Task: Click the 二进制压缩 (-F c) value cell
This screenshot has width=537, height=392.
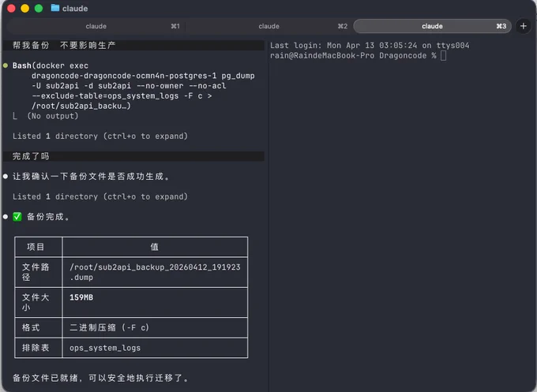Action: (155, 327)
